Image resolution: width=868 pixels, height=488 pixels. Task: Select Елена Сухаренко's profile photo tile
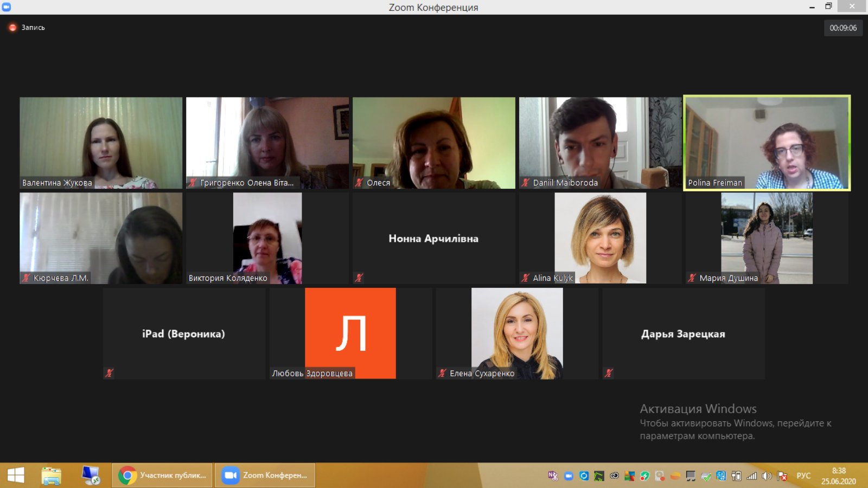(x=517, y=333)
